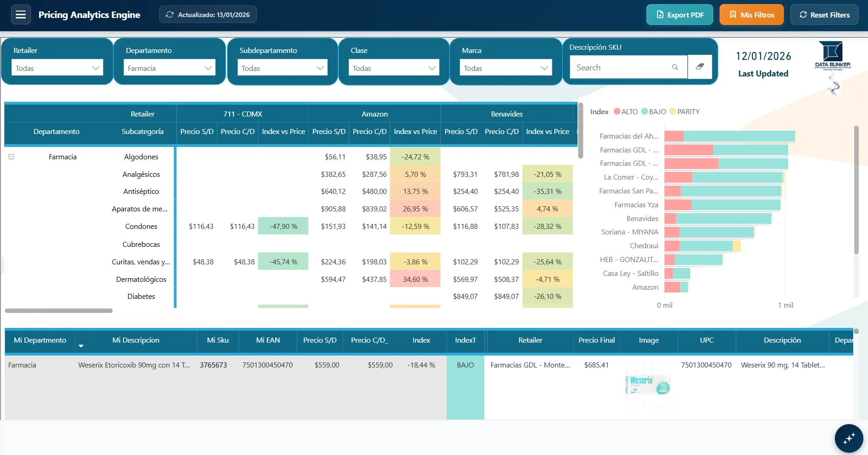Click the Algodones subcategory row
The height and width of the screenshot is (455, 868).
click(141, 157)
